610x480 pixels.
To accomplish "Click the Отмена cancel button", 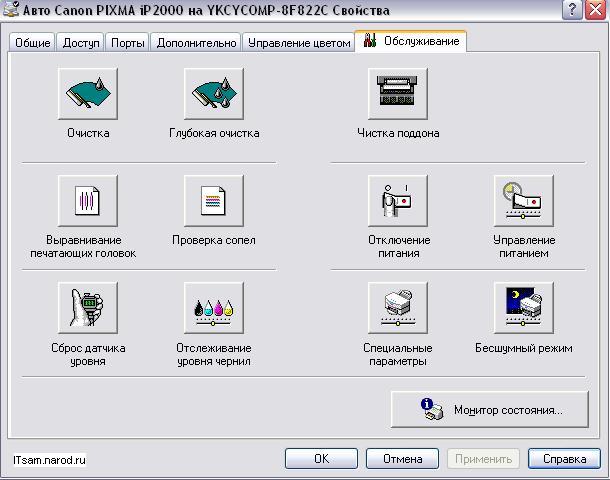I will point(402,459).
